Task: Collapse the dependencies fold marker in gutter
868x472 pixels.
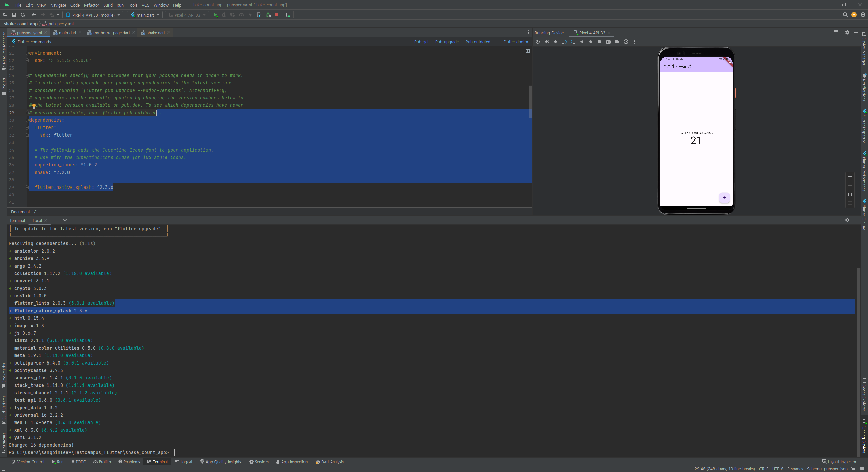Action: point(27,120)
